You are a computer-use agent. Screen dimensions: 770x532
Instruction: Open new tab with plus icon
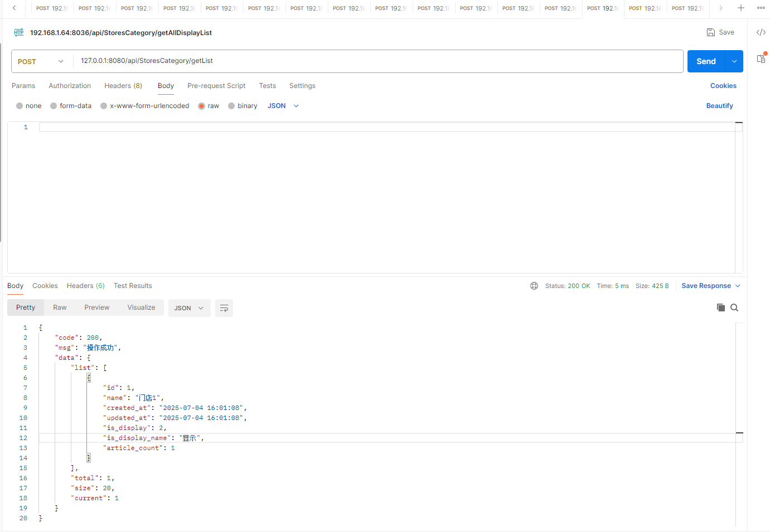point(740,8)
